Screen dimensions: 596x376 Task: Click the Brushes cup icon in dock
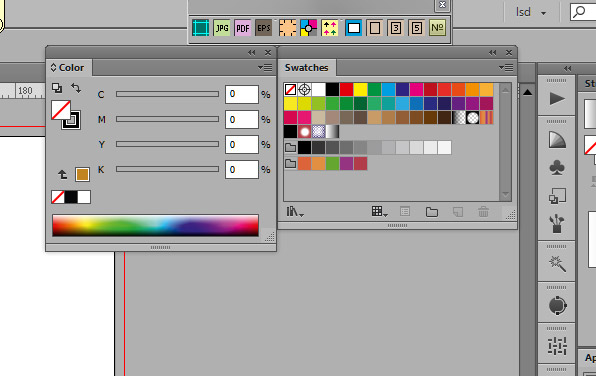point(557,223)
